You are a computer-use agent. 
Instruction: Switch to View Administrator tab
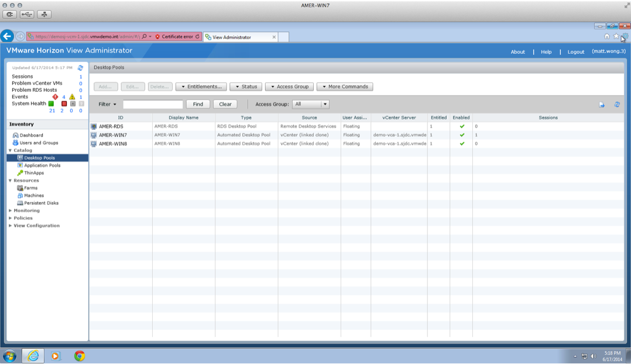tap(241, 37)
